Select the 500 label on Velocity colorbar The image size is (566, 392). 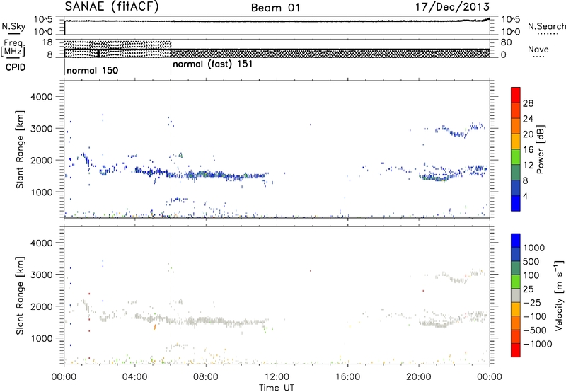(x=531, y=261)
